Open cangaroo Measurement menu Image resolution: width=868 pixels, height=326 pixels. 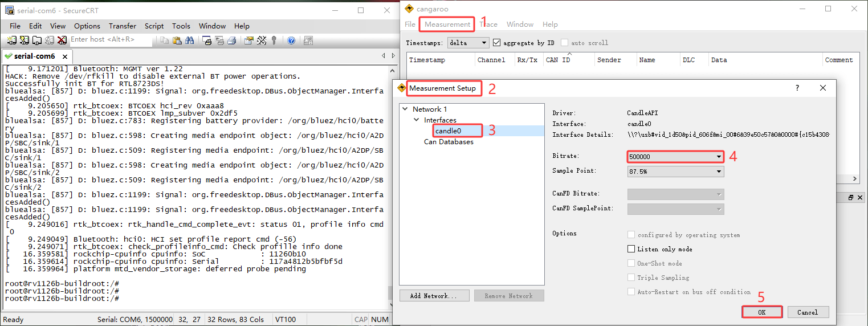click(447, 25)
